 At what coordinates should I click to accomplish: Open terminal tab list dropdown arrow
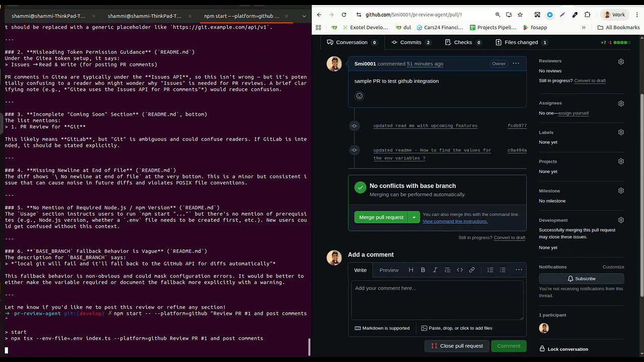(304, 16)
